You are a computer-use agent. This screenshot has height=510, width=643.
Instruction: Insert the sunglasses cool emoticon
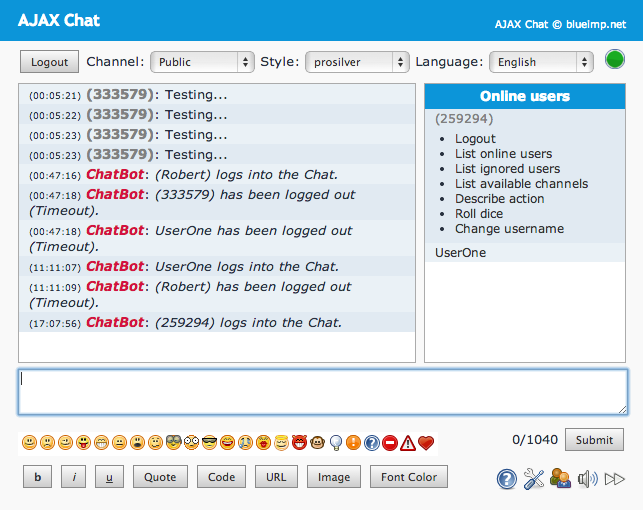[x=209, y=443]
